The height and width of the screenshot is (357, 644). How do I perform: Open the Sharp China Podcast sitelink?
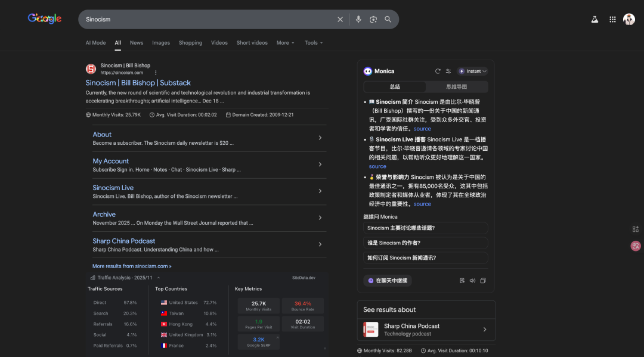tap(123, 241)
